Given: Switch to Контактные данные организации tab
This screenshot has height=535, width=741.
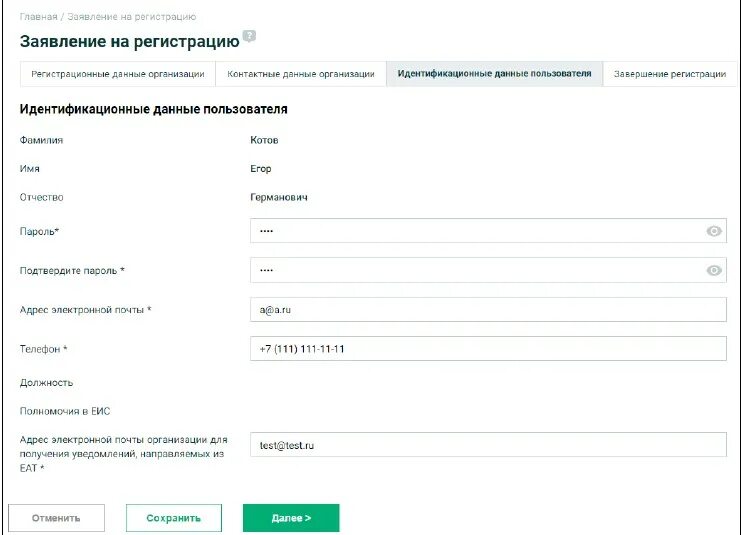Looking at the screenshot, I should pyautogui.click(x=301, y=74).
